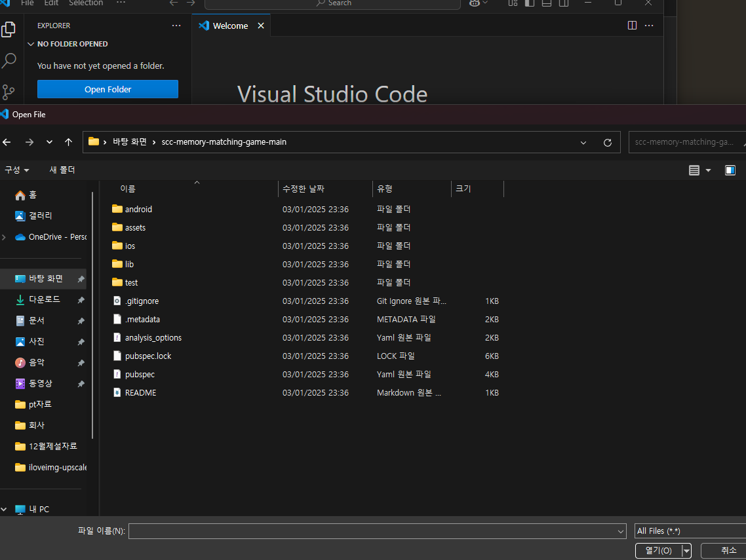This screenshot has width=746, height=560.
Task: Click the VS Code command center search box
Action: coord(332,3)
